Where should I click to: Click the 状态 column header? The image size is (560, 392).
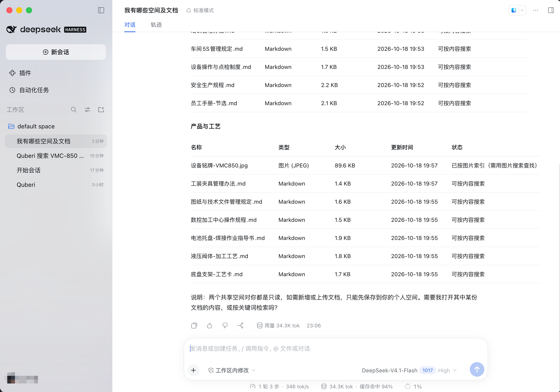point(457,147)
